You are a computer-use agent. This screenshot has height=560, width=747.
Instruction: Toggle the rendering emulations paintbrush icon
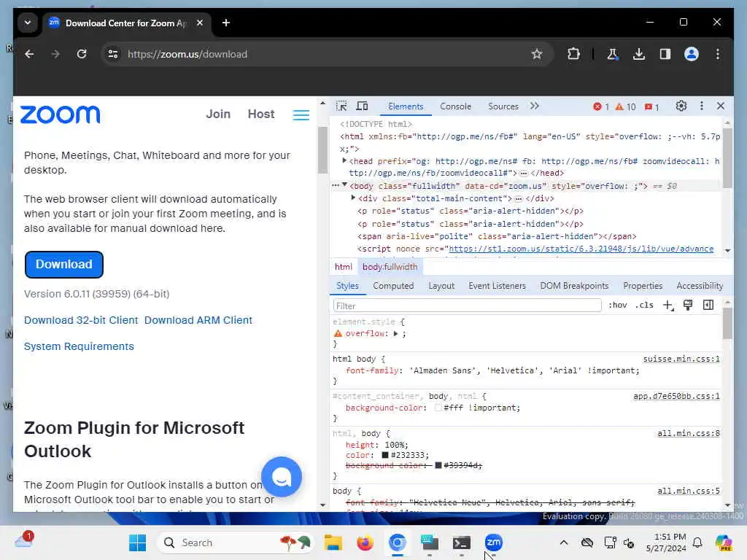click(x=687, y=306)
